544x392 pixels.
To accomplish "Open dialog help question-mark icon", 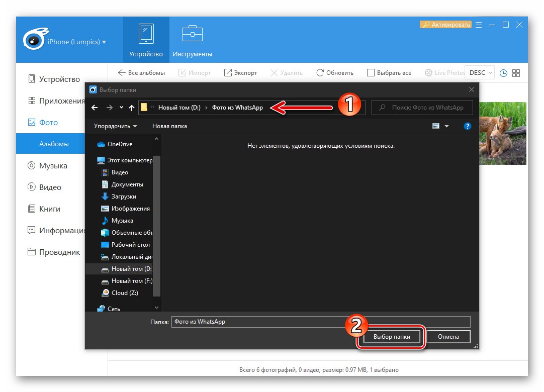I will (467, 126).
